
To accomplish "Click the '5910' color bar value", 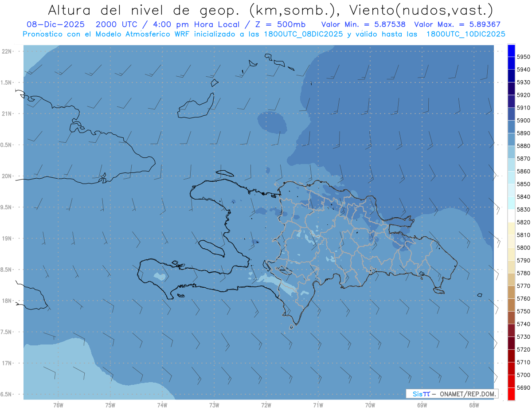I will click(x=523, y=108).
